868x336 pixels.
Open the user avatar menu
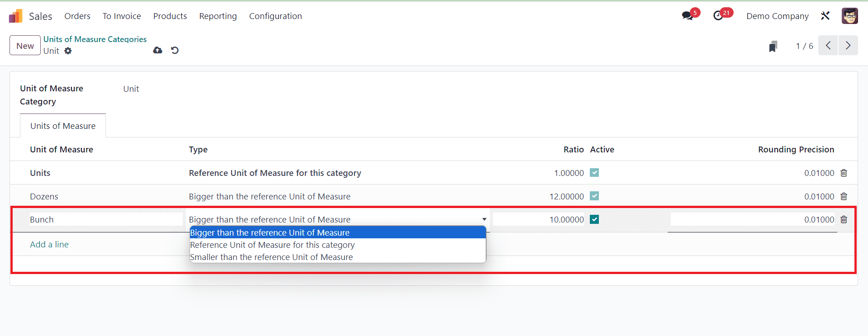coord(850,16)
